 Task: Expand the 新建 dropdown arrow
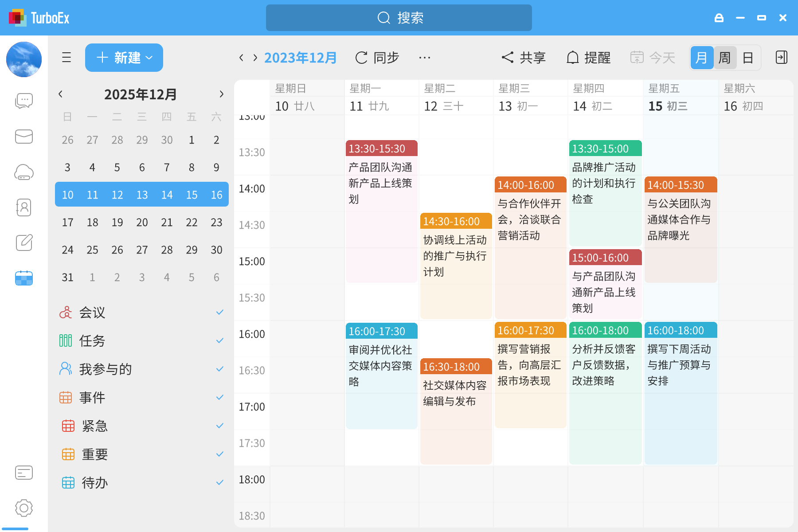(x=149, y=58)
